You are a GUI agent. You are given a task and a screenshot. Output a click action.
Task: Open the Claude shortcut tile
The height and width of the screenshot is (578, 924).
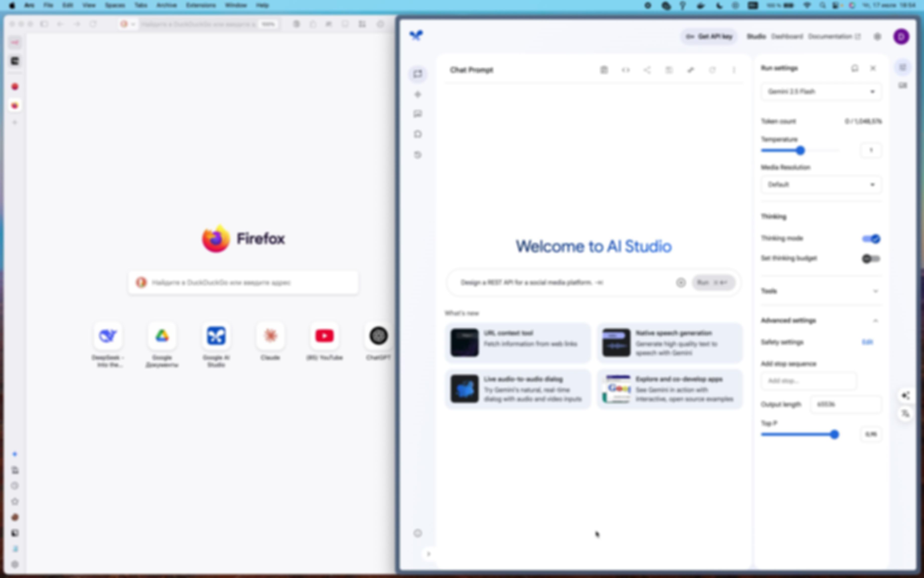coord(270,336)
